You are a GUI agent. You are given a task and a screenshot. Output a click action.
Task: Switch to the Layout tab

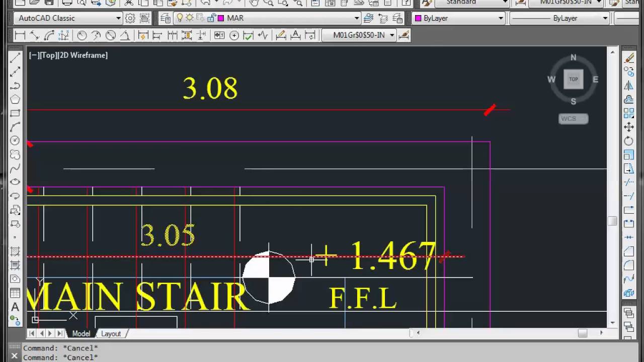click(111, 333)
